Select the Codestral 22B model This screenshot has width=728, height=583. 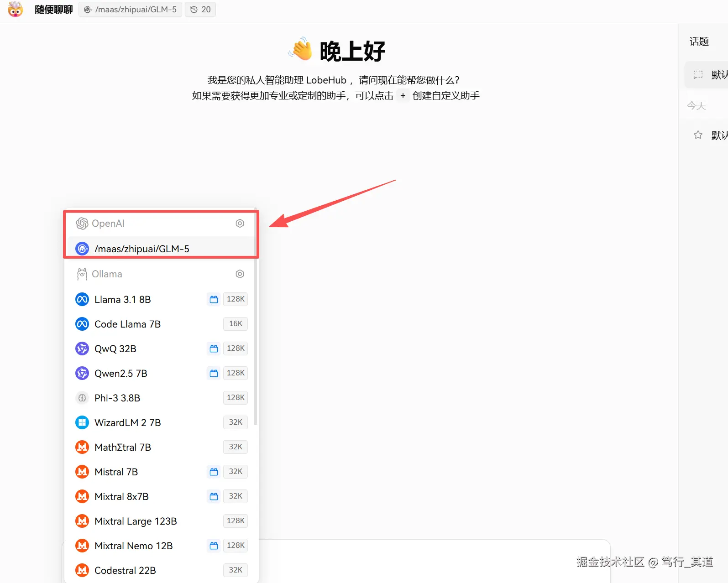coord(161,570)
